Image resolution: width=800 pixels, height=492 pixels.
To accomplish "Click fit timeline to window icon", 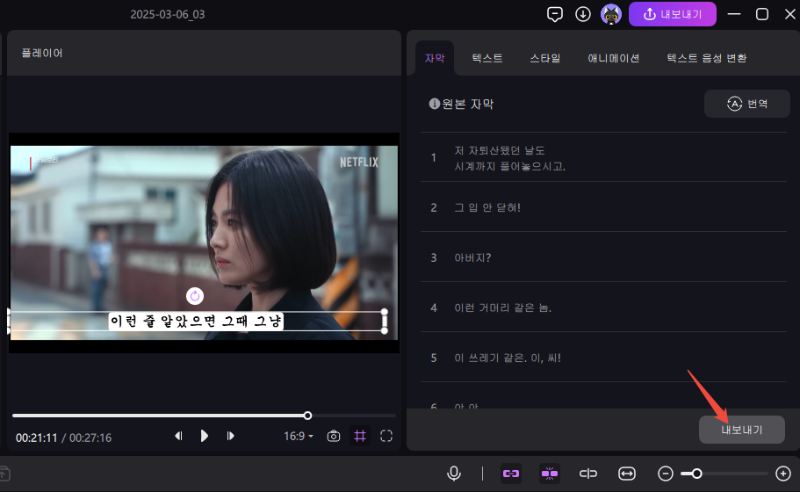I will tap(627, 474).
